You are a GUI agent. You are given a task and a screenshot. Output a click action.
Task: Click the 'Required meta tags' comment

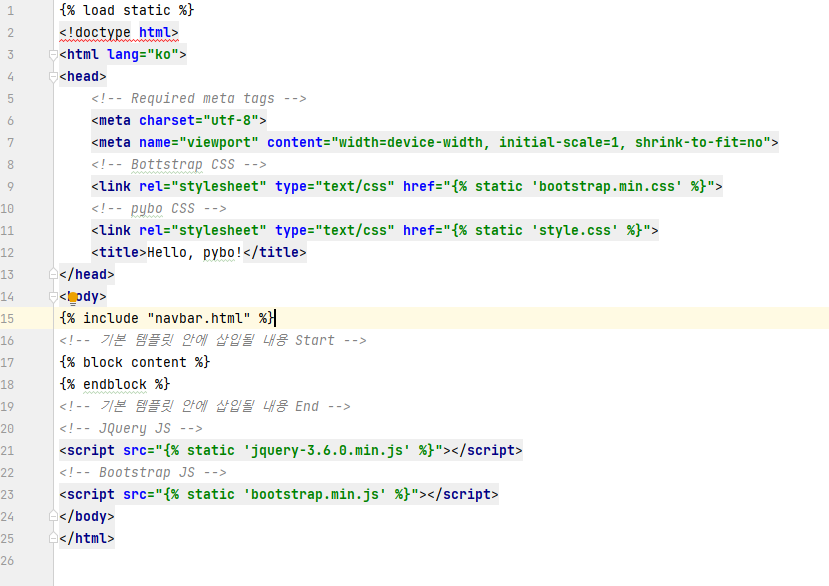click(x=199, y=99)
